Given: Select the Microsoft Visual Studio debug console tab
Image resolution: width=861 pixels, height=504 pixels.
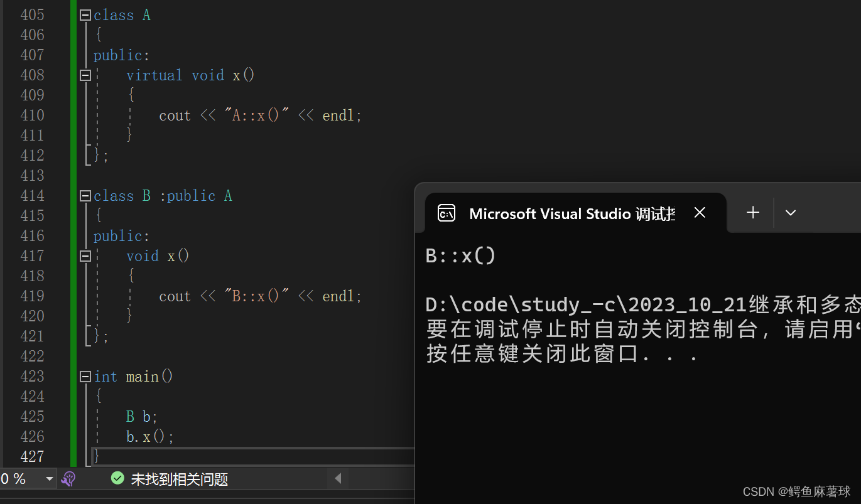Looking at the screenshot, I should click(x=575, y=213).
